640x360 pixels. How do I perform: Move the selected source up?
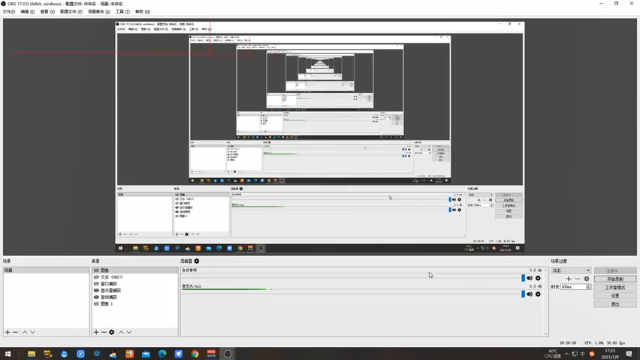pyautogui.click(x=121, y=332)
